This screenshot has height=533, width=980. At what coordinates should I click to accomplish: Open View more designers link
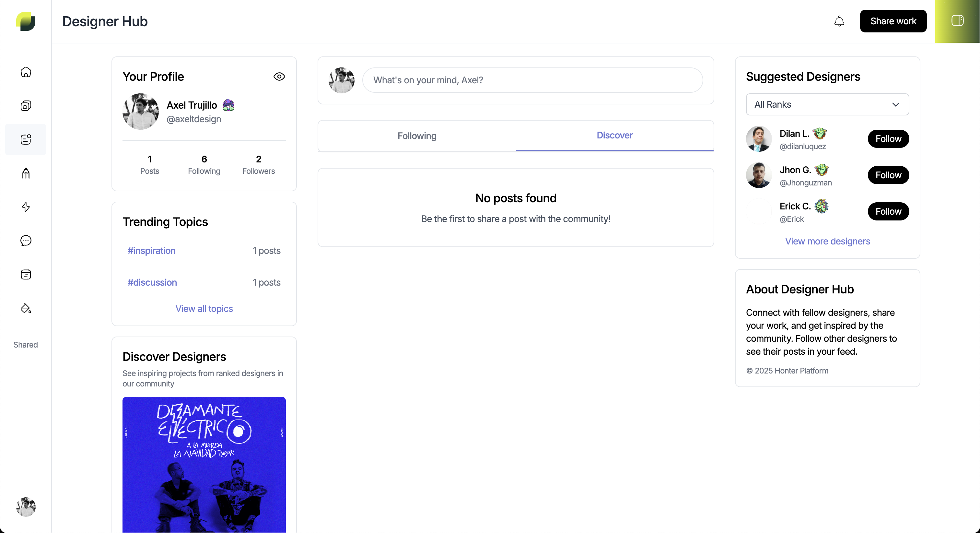point(827,241)
